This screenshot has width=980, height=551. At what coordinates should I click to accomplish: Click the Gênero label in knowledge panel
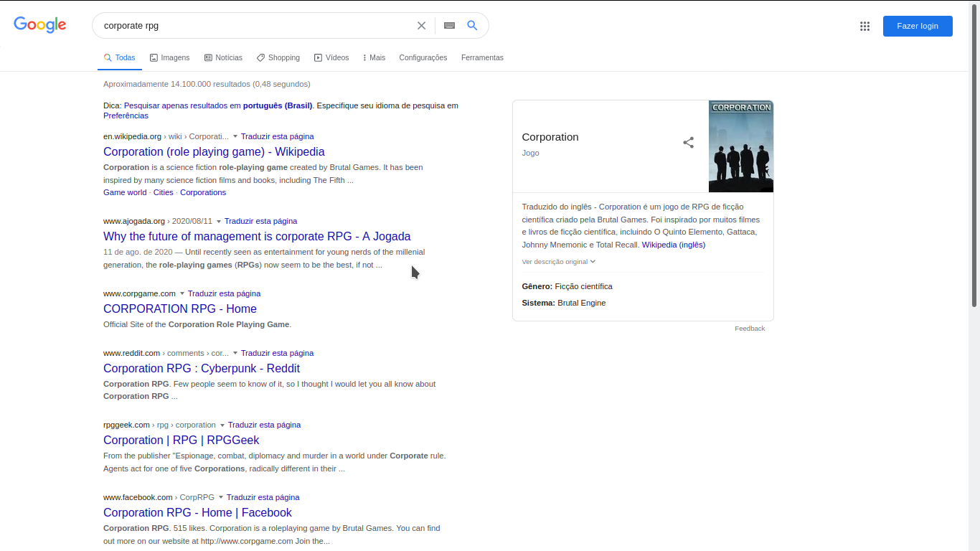pos(537,286)
